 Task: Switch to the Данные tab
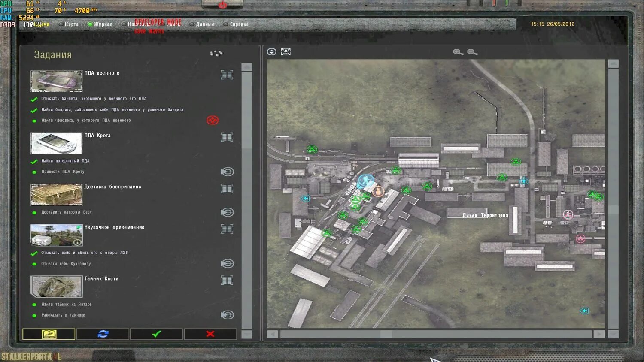point(202,24)
